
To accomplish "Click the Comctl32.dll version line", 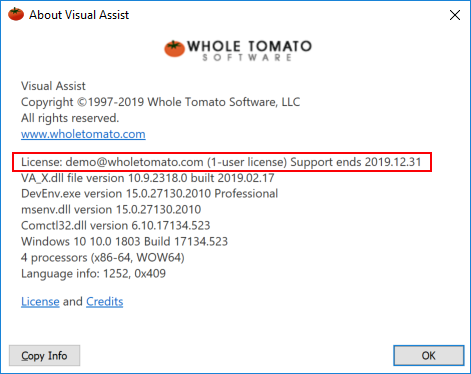I will [x=116, y=226].
